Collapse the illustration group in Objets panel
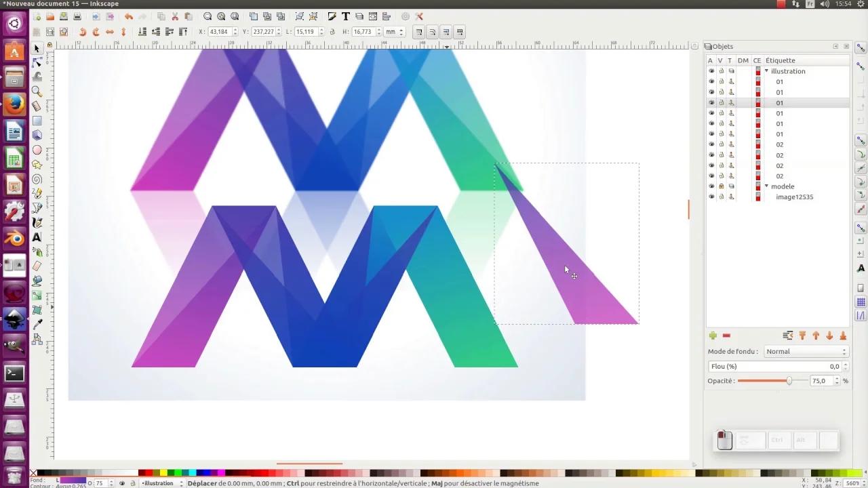Image resolution: width=868 pixels, height=488 pixels. [x=767, y=70]
